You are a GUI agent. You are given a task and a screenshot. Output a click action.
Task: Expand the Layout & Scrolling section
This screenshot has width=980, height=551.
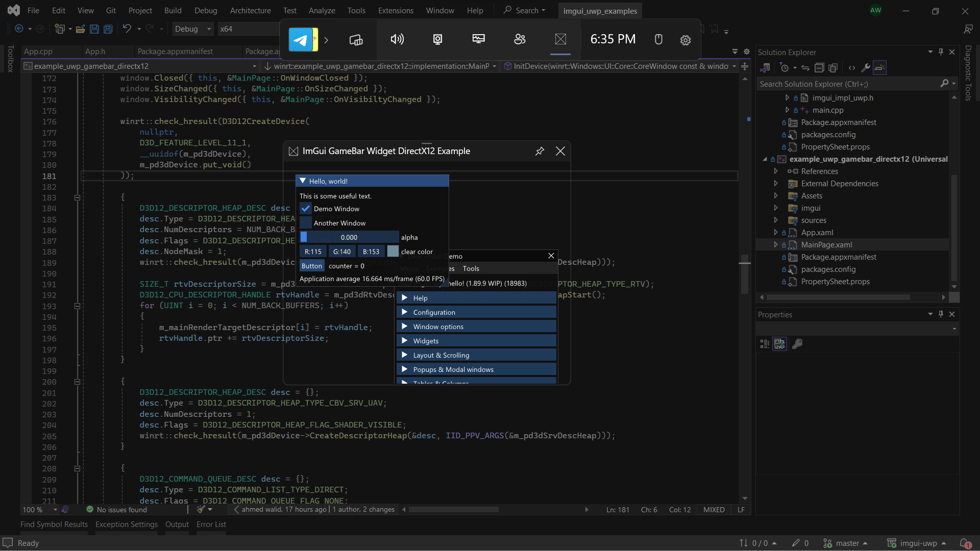pyautogui.click(x=476, y=355)
